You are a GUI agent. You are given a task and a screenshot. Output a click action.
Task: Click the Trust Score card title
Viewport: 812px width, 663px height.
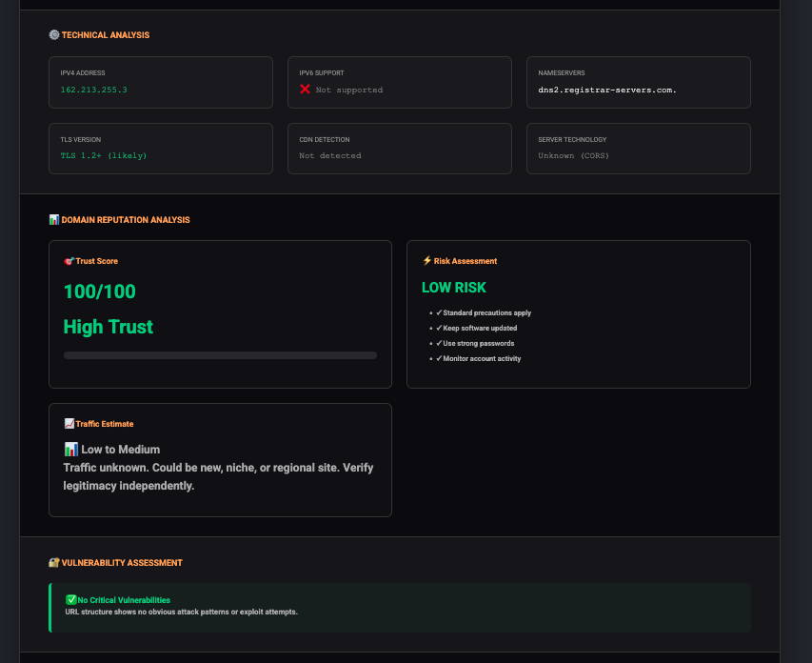97,261
